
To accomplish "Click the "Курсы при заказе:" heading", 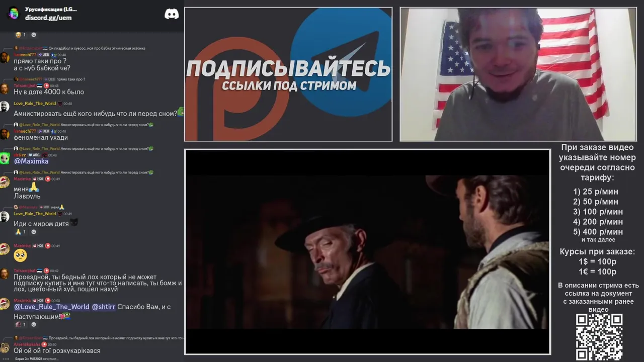I will point(597,251).
